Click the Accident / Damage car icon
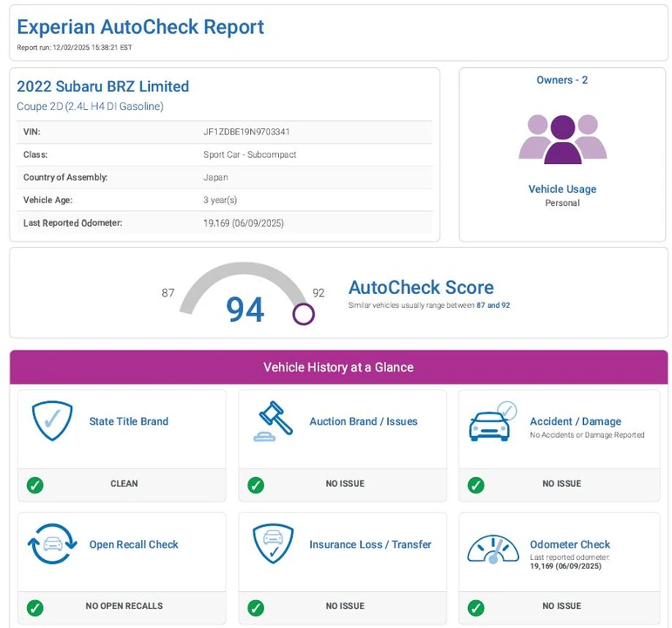The width and height of the screenshot is (672, 628). tap(492, 421)
